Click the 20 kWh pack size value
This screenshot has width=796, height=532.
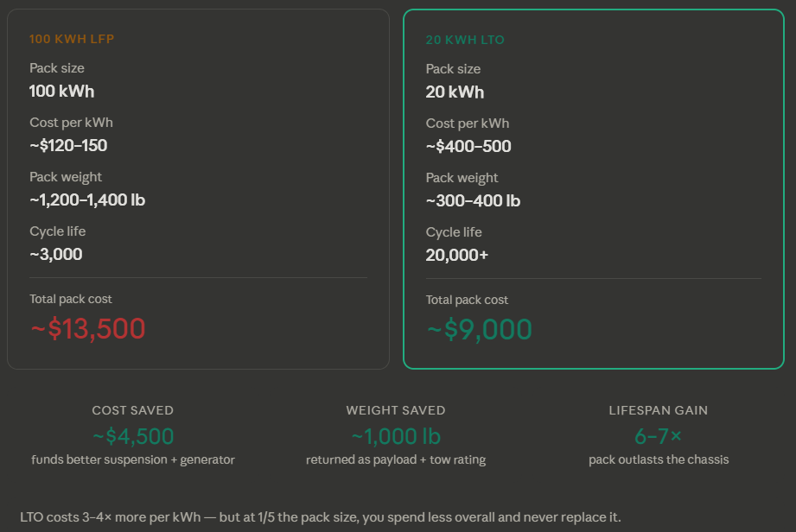pos(455,92)
